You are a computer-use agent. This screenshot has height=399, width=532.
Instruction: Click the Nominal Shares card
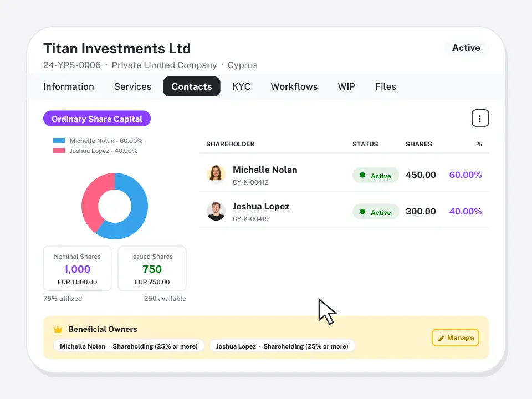click(78, 268)
